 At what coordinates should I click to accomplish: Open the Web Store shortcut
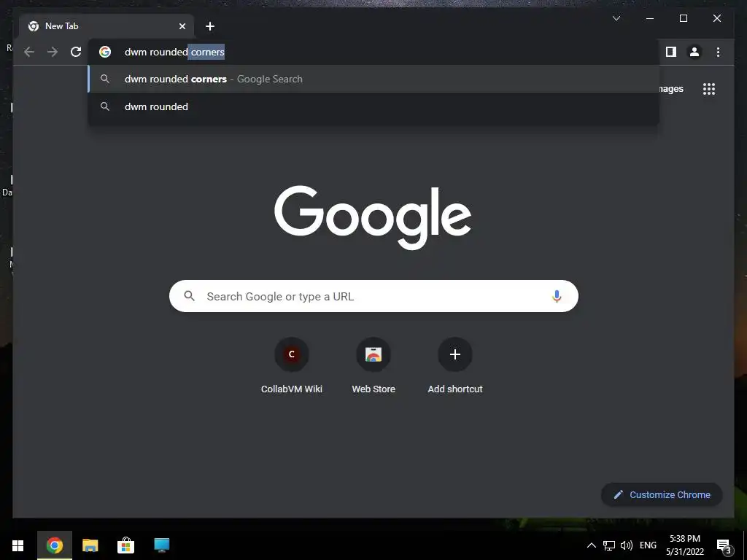point(373,366)
